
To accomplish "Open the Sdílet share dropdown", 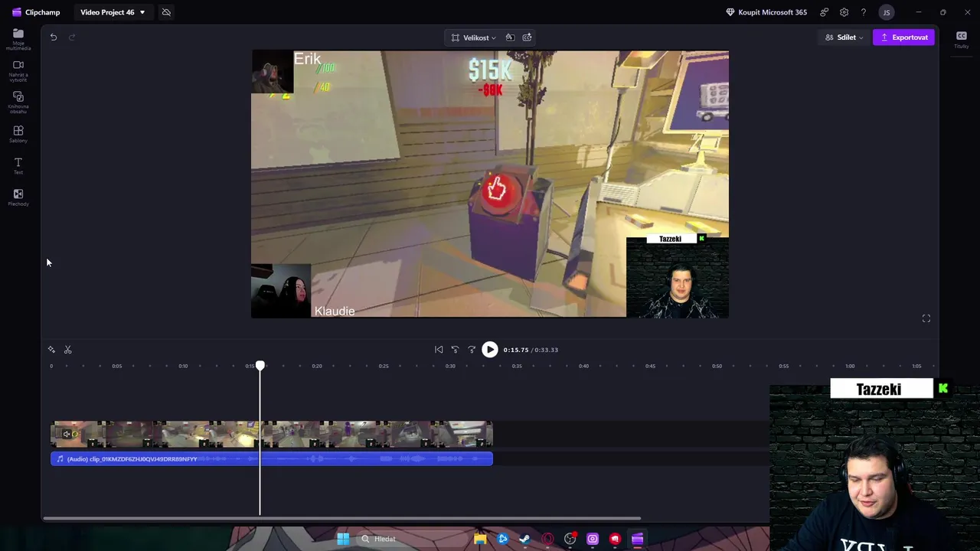I will 844,37.
